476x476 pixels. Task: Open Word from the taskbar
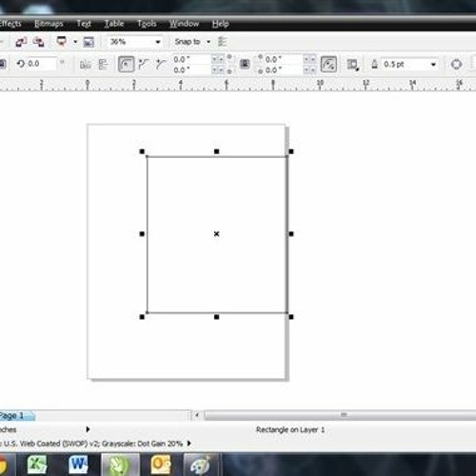[x=78, y=465]
